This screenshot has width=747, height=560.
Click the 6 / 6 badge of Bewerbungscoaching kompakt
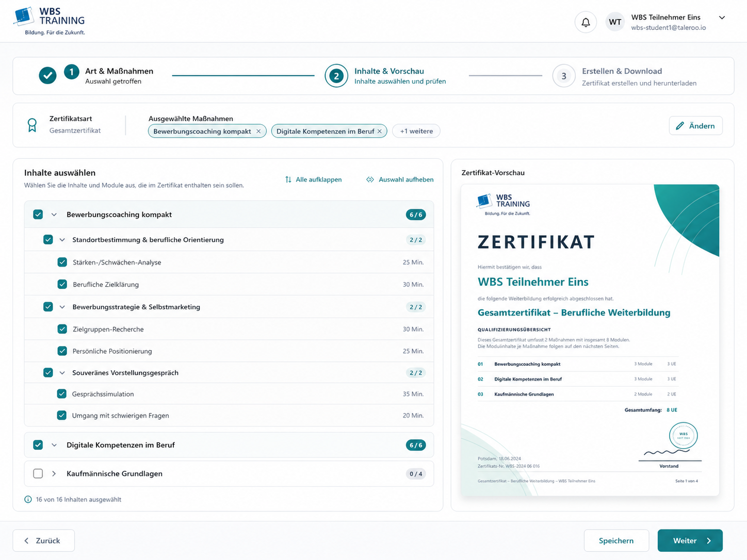(x=416, y=215)
